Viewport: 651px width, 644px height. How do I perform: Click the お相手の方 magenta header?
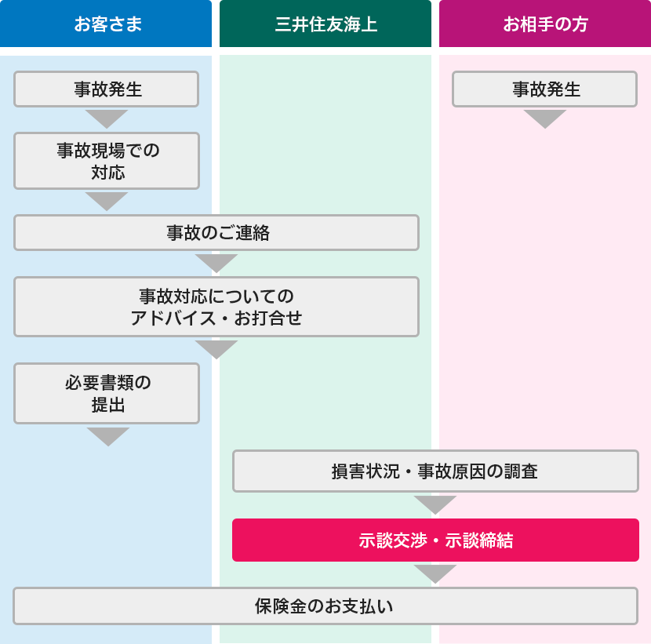pyautogui.click(x=545, y=24)
